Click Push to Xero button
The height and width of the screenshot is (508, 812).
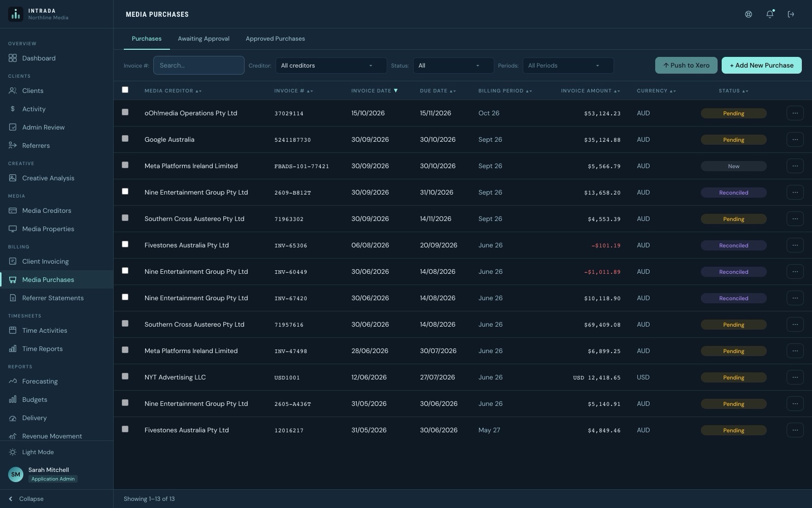686,65
